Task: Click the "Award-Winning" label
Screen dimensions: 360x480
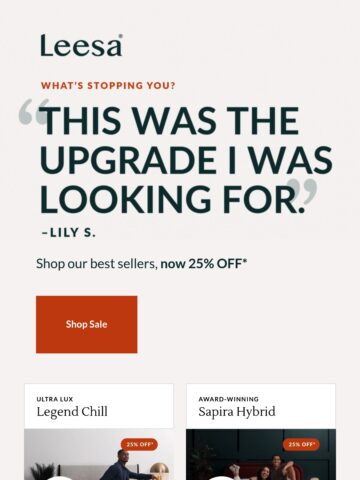Action: (x=229, y=399)
